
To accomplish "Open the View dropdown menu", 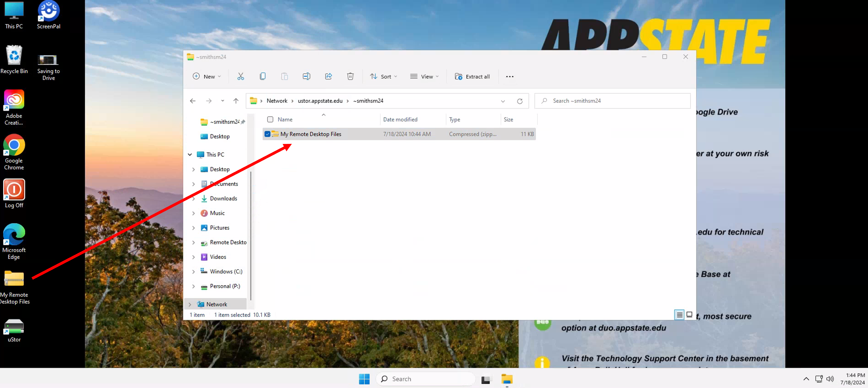I will click(424, 76).
